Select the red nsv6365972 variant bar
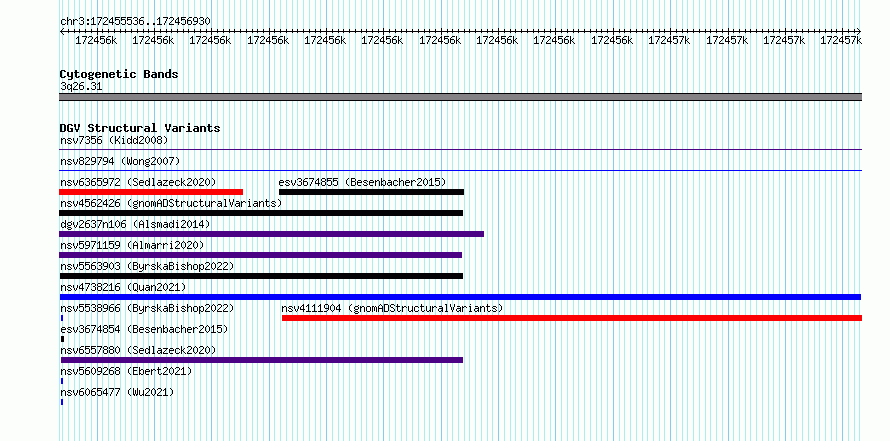Screen dimensions: 890x441 point(151,192)
